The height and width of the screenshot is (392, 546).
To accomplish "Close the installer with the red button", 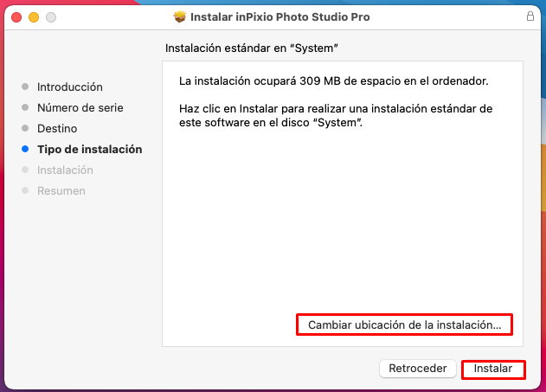I will coord(16,17).
